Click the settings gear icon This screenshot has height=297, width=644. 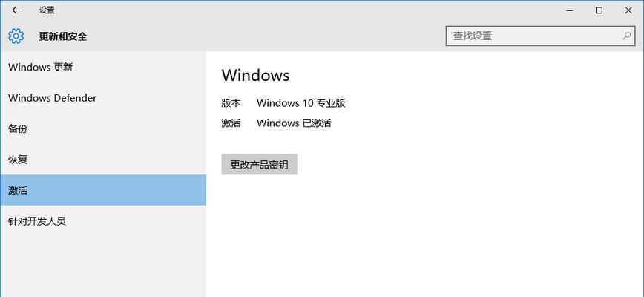[16, 36]
